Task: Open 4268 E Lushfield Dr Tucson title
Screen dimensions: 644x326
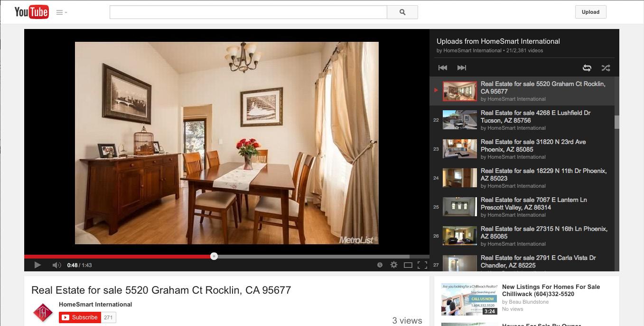Action: point(535,116)
